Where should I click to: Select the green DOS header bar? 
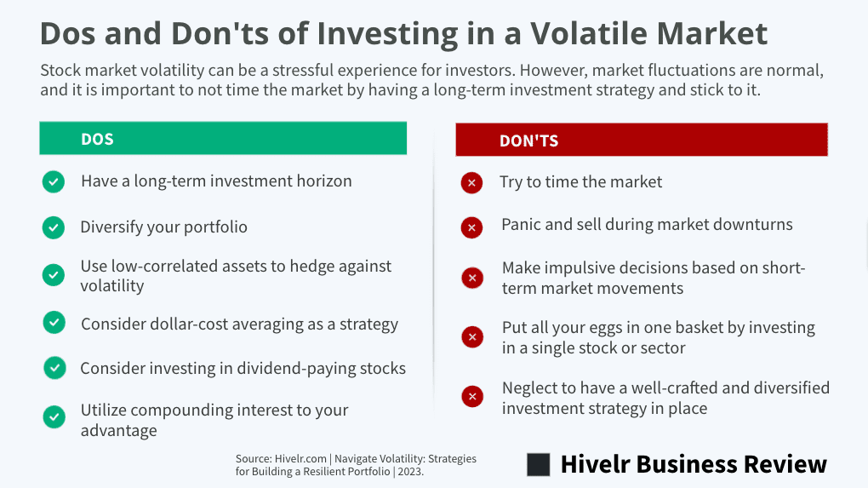(223, 138)
